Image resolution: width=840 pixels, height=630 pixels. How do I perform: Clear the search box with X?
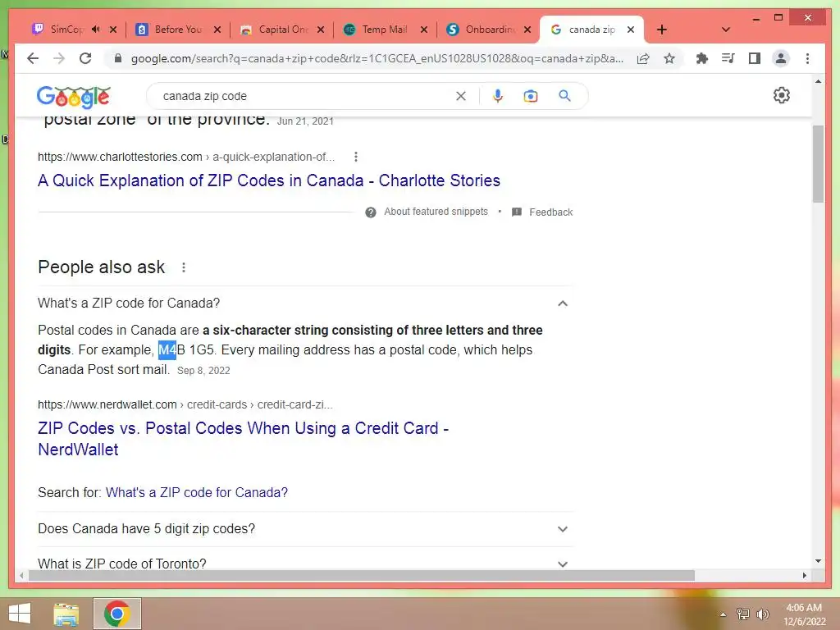point(461,96)
